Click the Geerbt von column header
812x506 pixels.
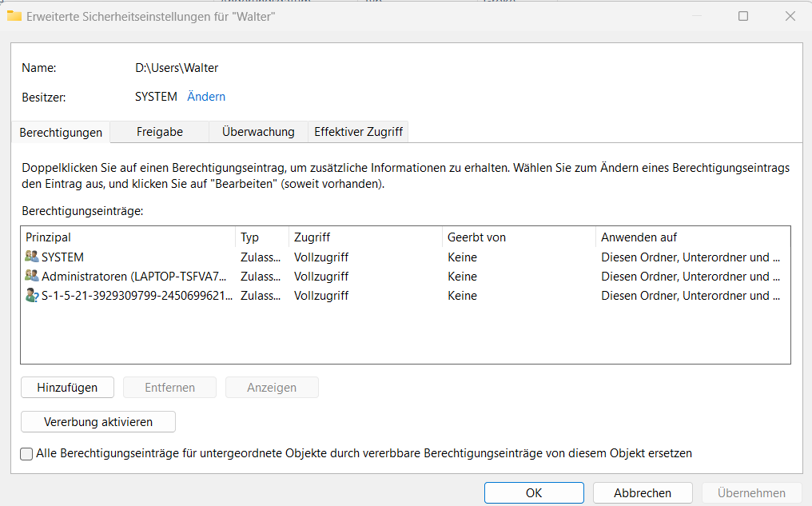(x=518, y=237)
